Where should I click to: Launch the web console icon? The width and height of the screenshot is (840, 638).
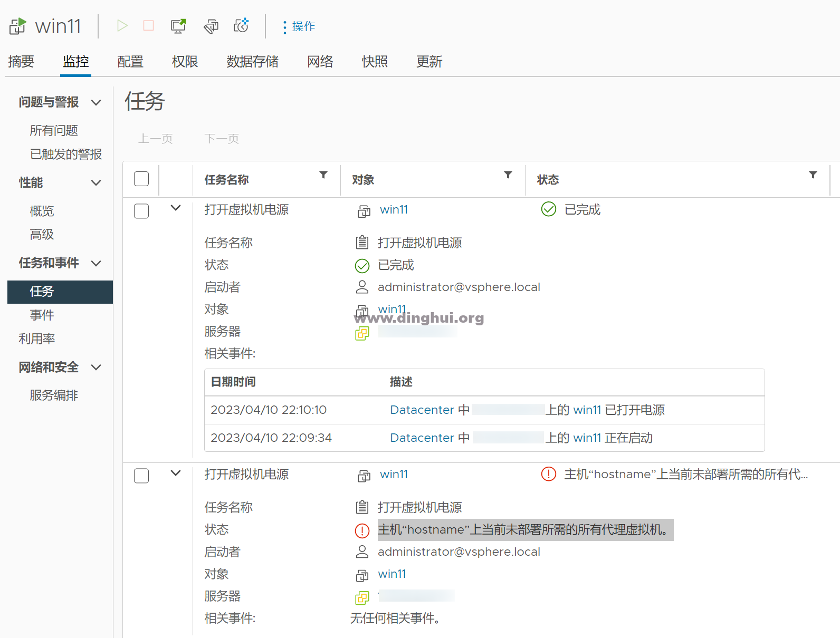click(x=179, y=26)
